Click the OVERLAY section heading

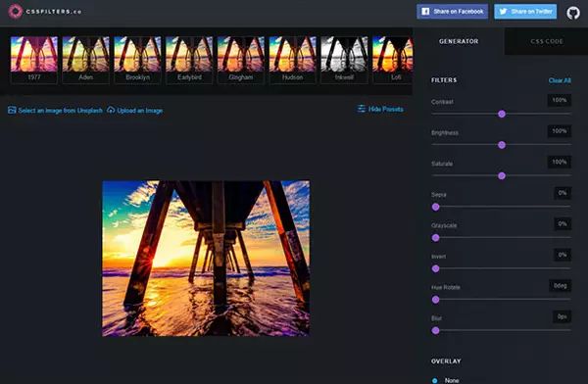pos(446,361)
